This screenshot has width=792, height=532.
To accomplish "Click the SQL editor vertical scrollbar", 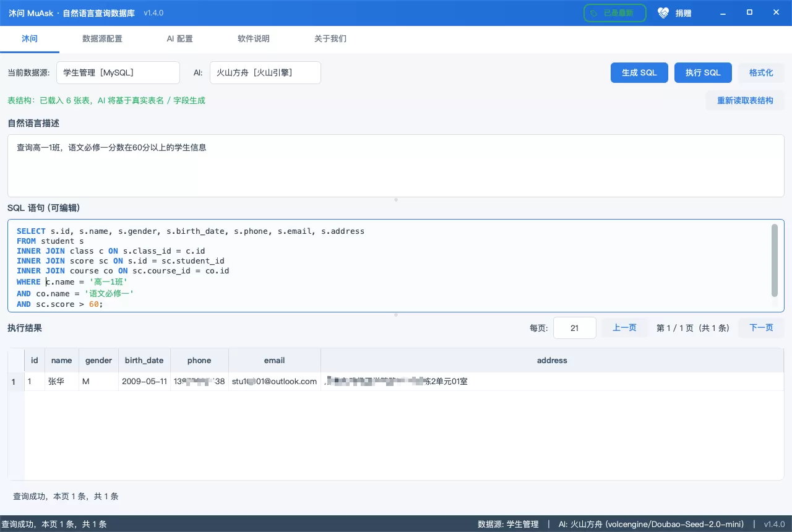I will [x=774, y=260].
